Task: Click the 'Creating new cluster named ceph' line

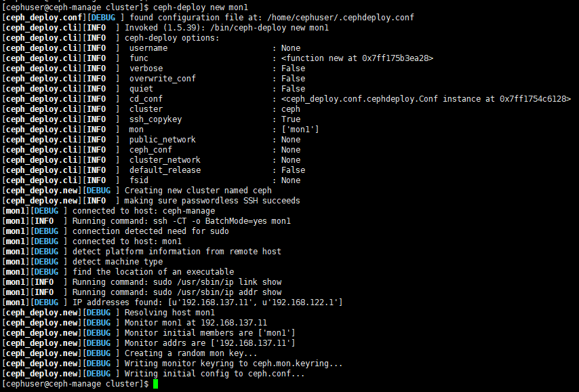Action: [198, 191]
